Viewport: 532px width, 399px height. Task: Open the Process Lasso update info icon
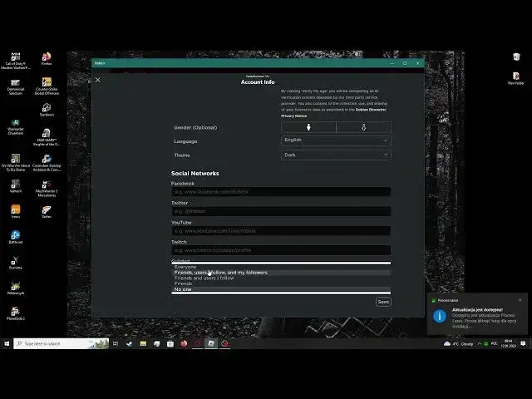point(440,316)
